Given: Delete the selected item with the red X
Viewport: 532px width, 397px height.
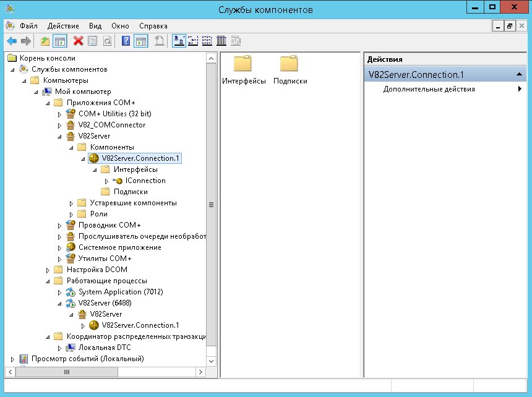Looking at the screenshot, I should (x=79, y=41).
